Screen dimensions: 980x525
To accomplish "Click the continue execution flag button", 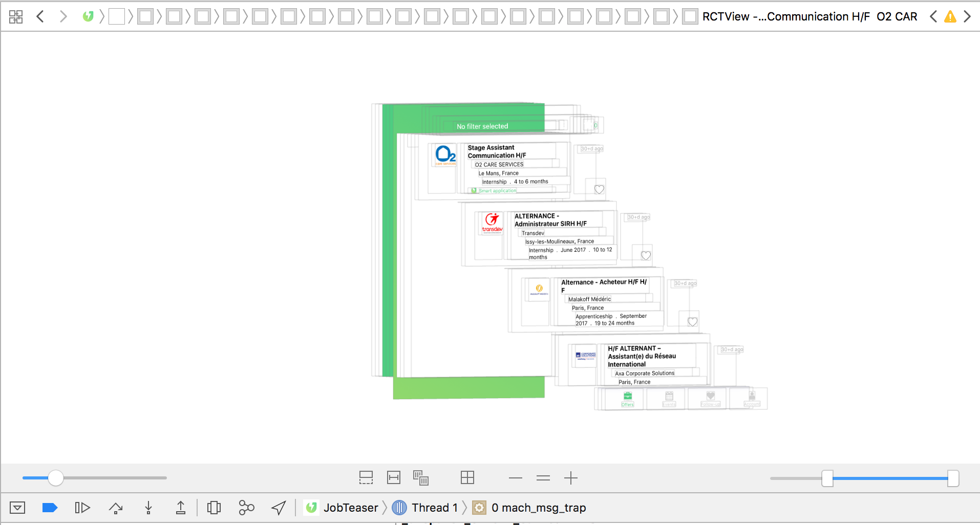I will pos(50,507).
